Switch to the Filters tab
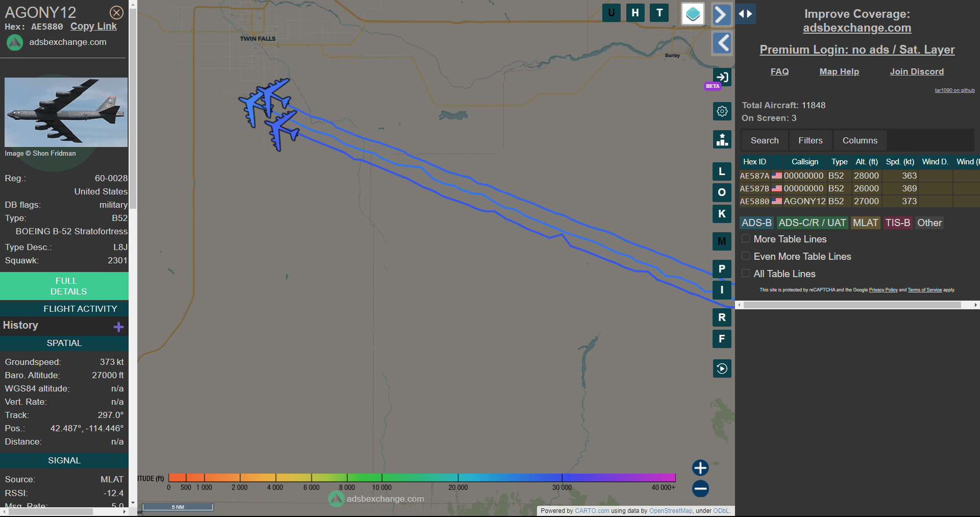The height and width of the screenshot is (517, 980). click(811, 140)
